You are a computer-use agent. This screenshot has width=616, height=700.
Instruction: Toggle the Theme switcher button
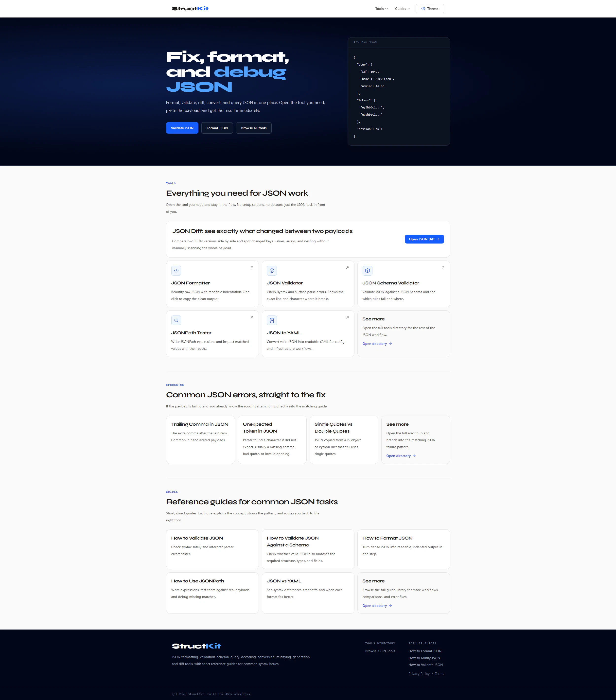pyautogui.click(x=429, y=9)
